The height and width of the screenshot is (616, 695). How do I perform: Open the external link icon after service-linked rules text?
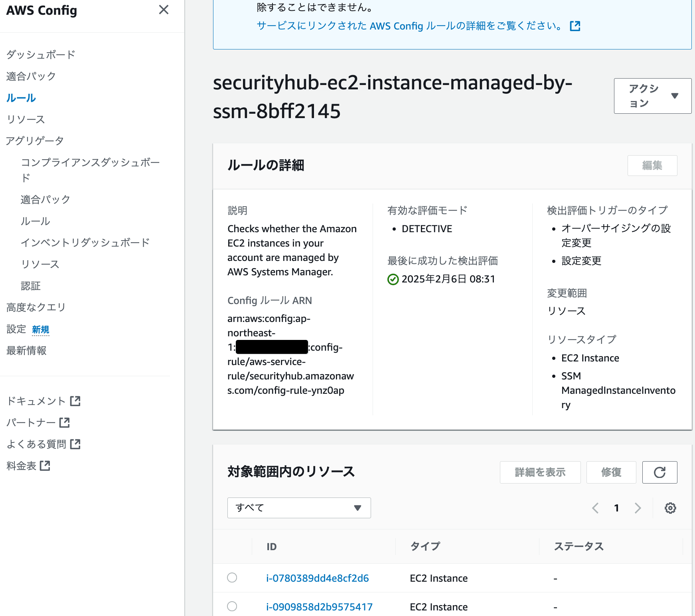(x=575, y=26)
